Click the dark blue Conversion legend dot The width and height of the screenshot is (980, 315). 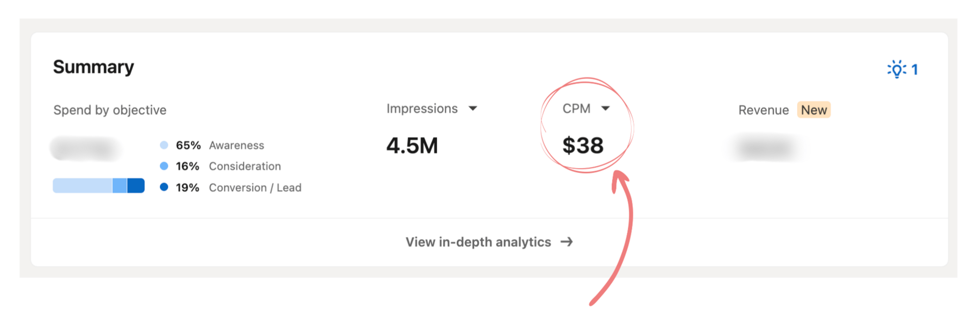(164, 187)
